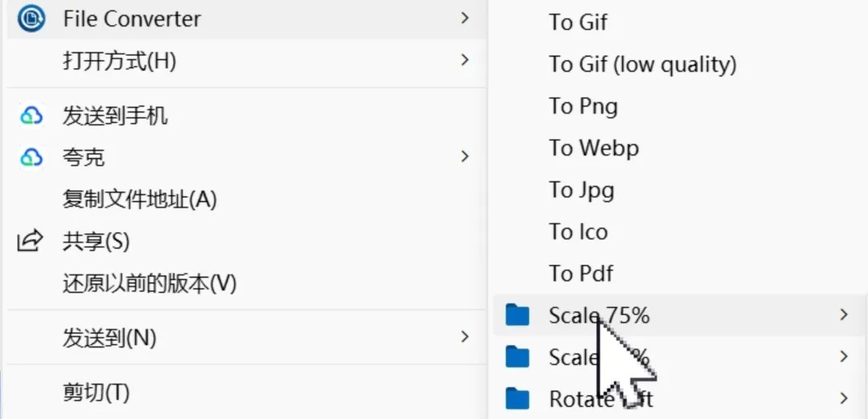Click the folder icon of the second Scale entry
This screenshot has width=868, height=419.
pos(518,357)
